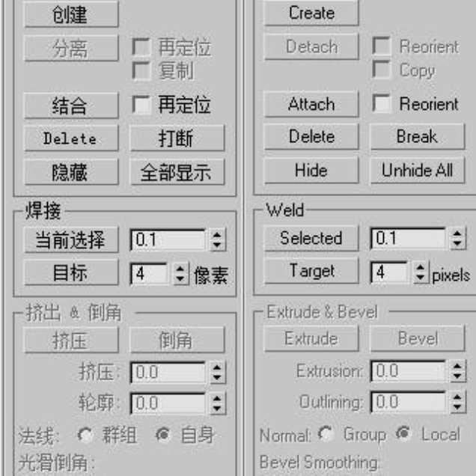Click the Chinese 打断 button
Screen dimensions: 476x476
pos(177,138)
